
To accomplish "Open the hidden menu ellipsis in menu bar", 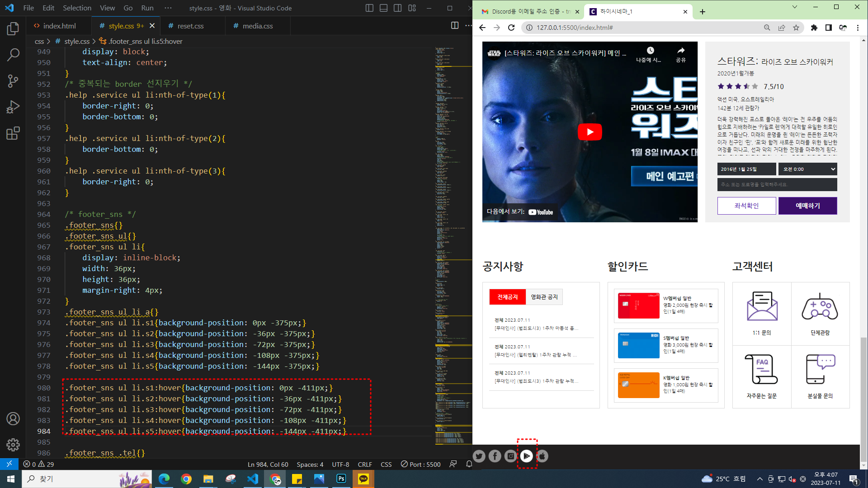I will click(168, 8).
